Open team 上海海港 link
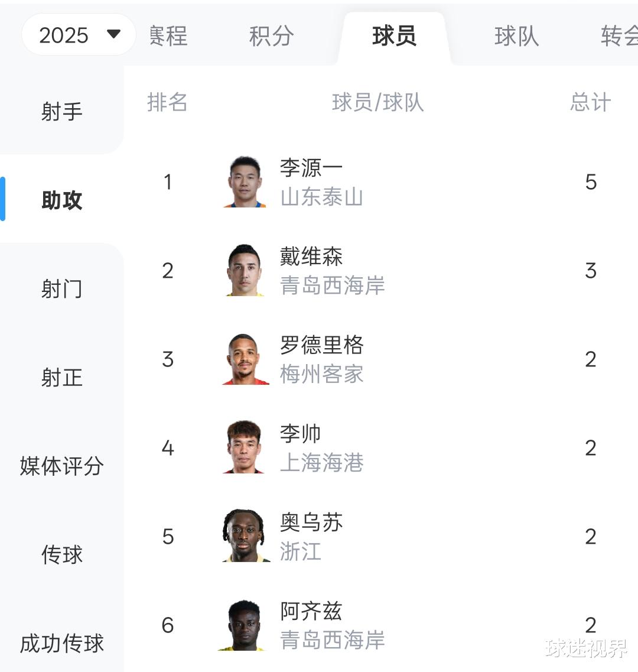638x672 pixels. point(321,463)
